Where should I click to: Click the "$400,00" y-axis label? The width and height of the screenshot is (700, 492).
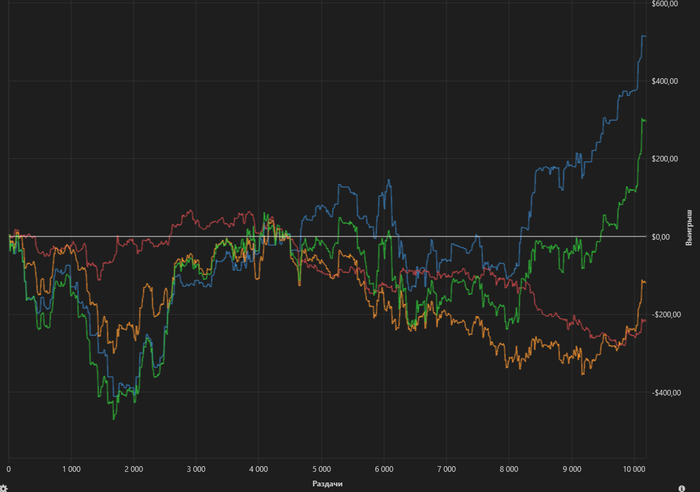pos(665,81)
